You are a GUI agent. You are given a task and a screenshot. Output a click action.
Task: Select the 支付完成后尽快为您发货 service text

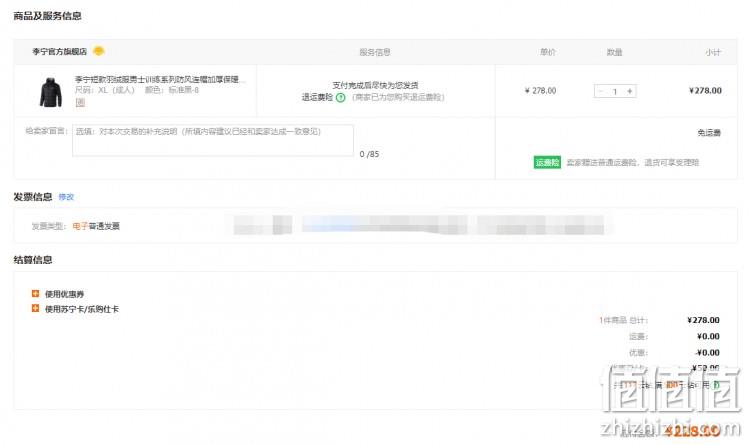(x=375, y=85)
